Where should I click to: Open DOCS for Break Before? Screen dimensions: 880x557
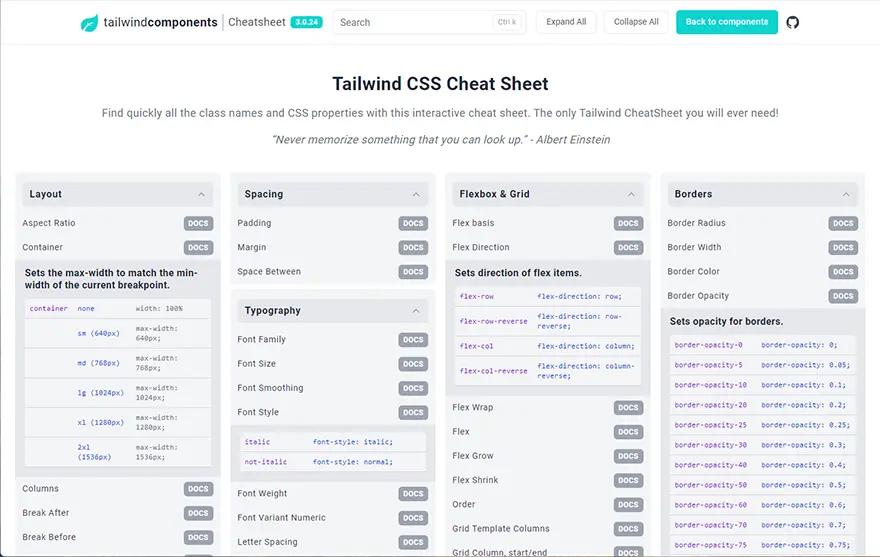coord(198,537)
